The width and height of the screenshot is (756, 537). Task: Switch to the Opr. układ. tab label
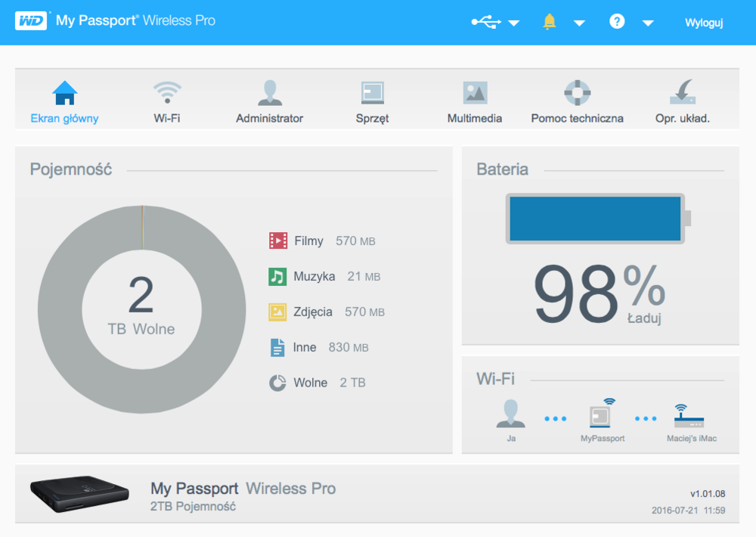[x=683, y=118]
